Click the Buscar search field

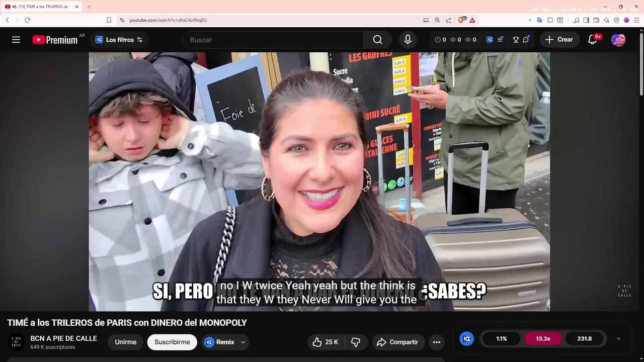(274, 40)
